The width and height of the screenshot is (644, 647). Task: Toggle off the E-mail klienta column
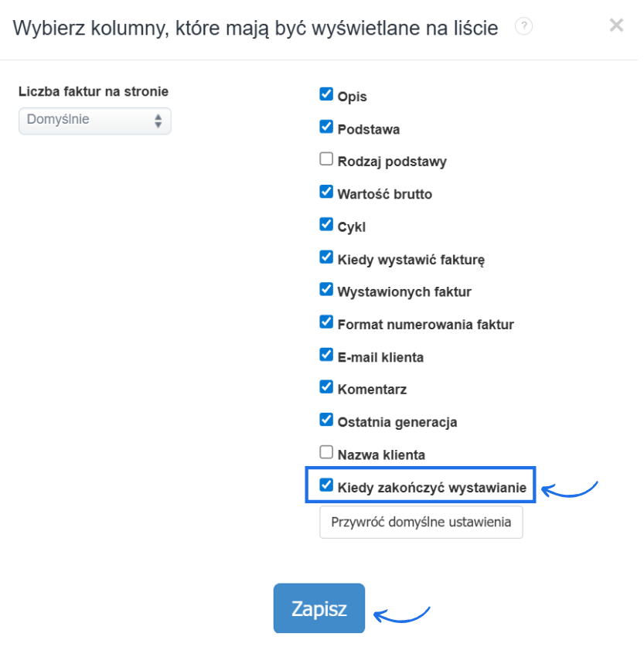pyautogui.click(x=326, y=354)
